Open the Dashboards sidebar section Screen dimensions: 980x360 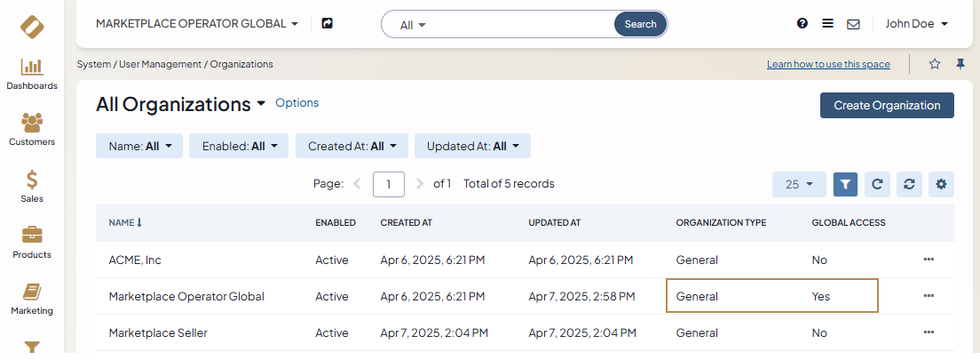[x=32, y=74]
